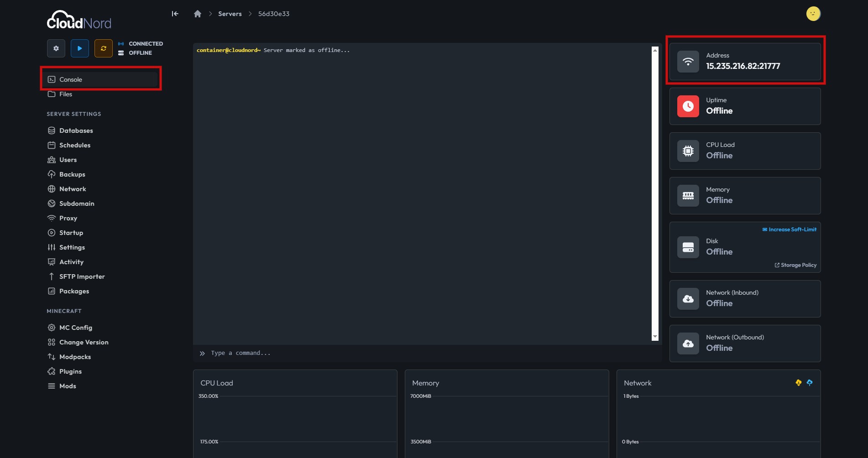Collapse the sidebar with the arrow icon

click(x=175, y=14)
